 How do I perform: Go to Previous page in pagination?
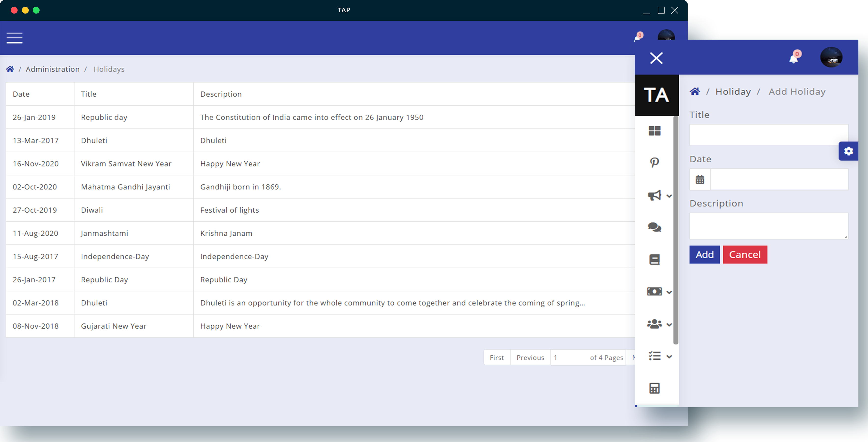click(x=530, y=357)
